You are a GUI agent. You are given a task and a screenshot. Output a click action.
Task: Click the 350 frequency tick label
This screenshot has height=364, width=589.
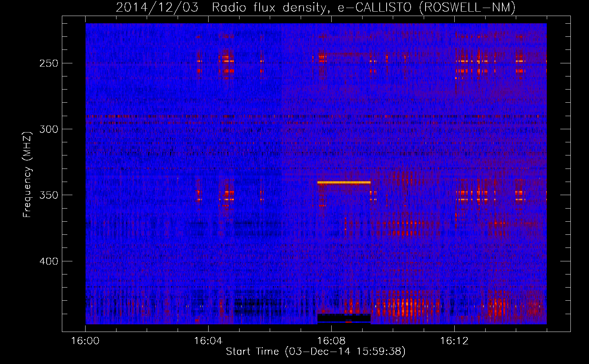click(49, 195)
